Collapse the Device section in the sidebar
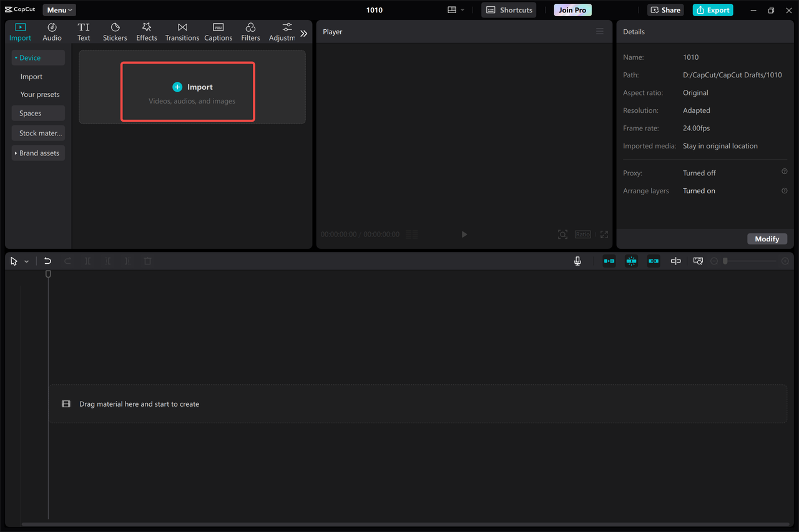Screen dimensions: 799x532 (x=37, y=57)
